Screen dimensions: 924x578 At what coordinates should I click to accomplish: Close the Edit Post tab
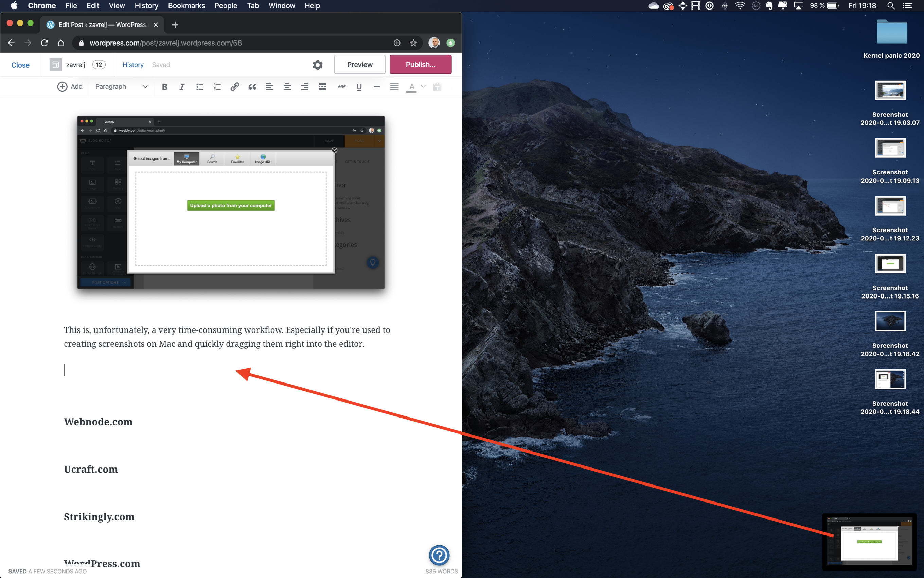155,25
